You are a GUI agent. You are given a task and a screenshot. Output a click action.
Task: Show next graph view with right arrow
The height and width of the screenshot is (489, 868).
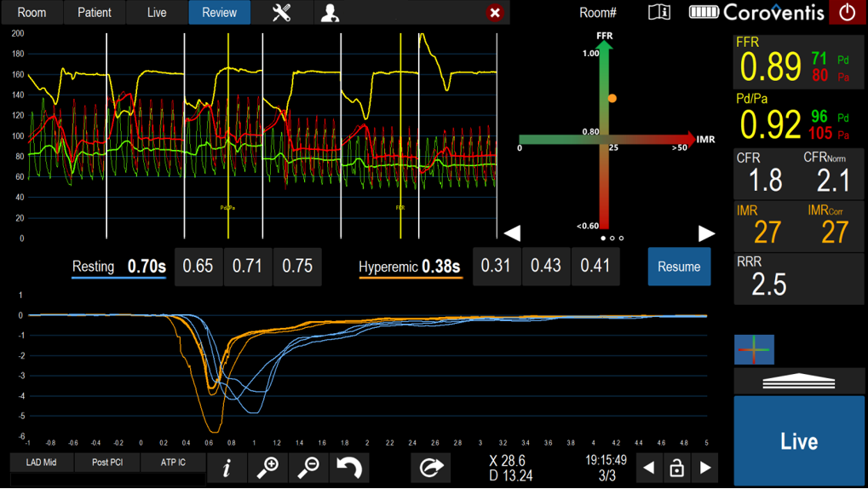[x=706, y=234]
